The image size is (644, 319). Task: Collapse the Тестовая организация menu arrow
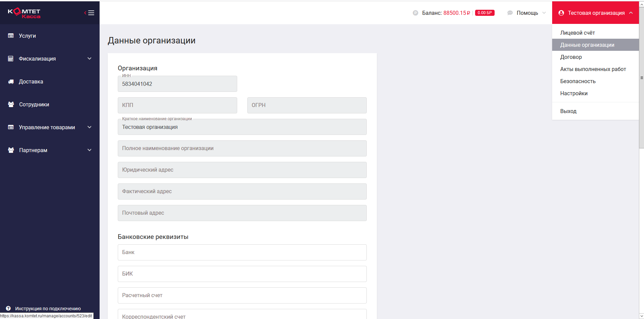click(631, 13)
